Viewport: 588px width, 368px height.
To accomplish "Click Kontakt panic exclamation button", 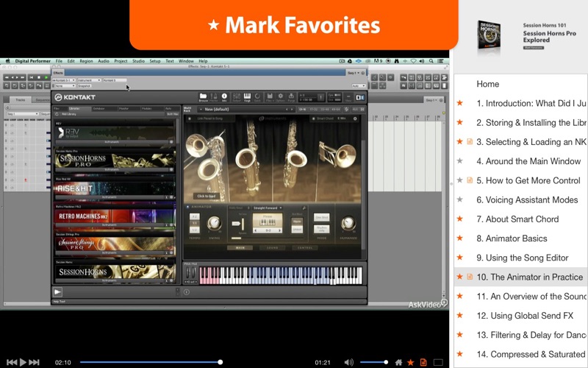I will (x=320, y=97).
